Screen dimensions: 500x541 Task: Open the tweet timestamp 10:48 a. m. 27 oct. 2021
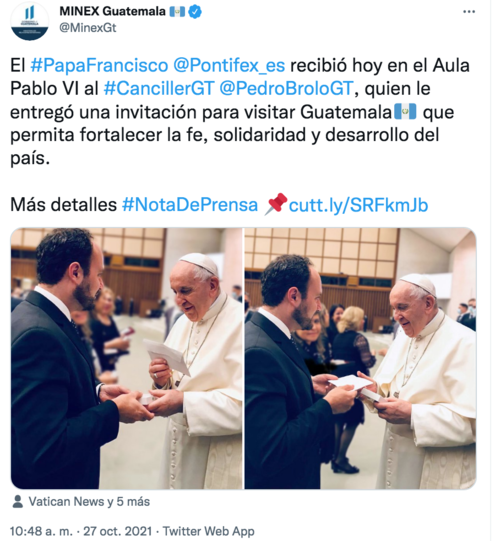[81, 531]
